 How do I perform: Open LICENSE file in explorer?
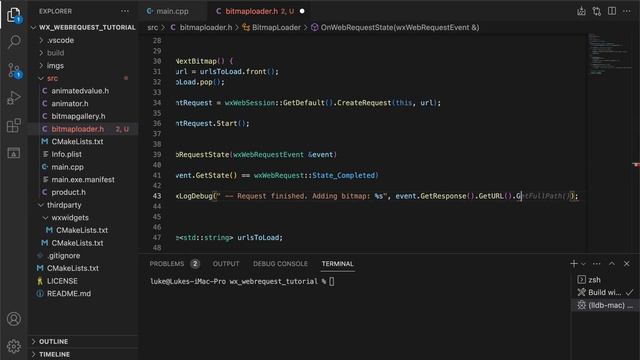point(83,281)
